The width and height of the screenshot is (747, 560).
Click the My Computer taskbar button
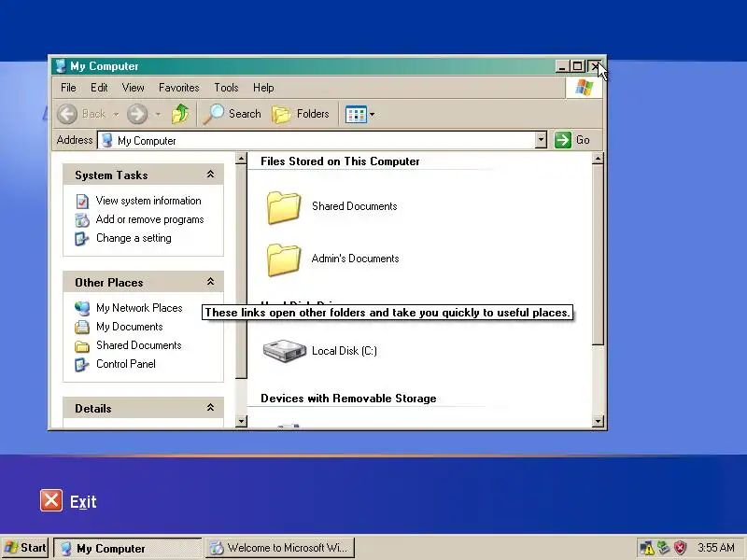point(128,548)
